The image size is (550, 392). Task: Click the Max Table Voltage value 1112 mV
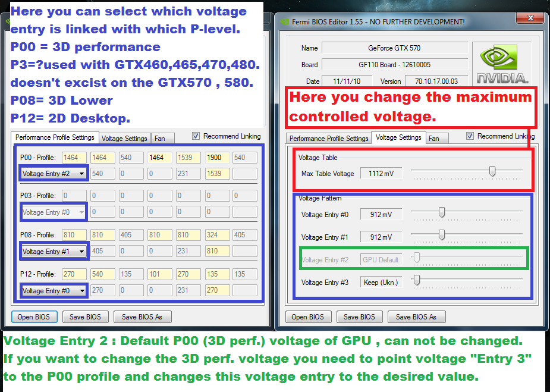click(381, 173)
